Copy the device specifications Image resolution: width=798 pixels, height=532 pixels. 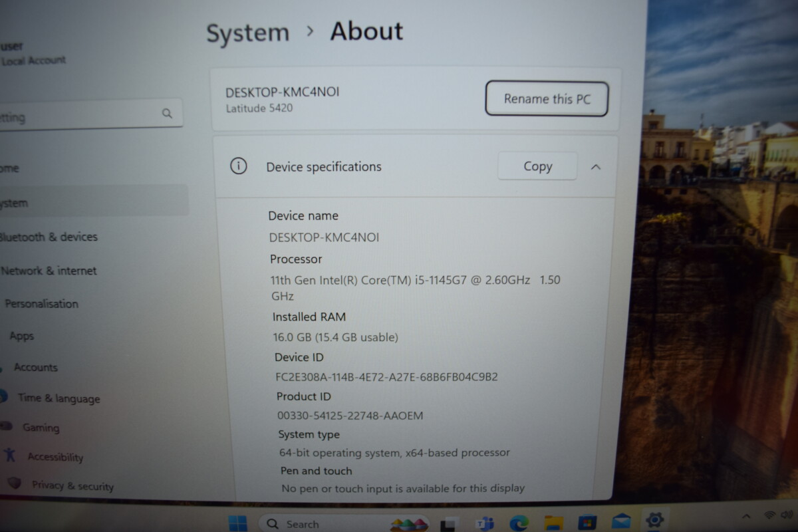[537, 166]
